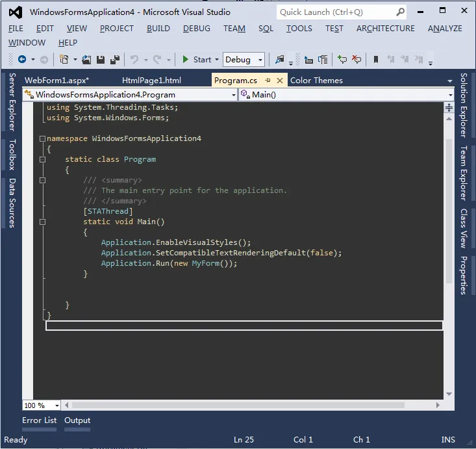
Task: Switch to the WebForm1.aspx* tab
Action: (56, 81)
